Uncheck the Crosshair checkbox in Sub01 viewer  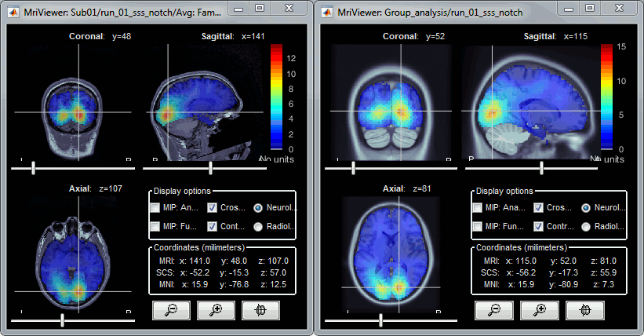click(x=213, y=208)
